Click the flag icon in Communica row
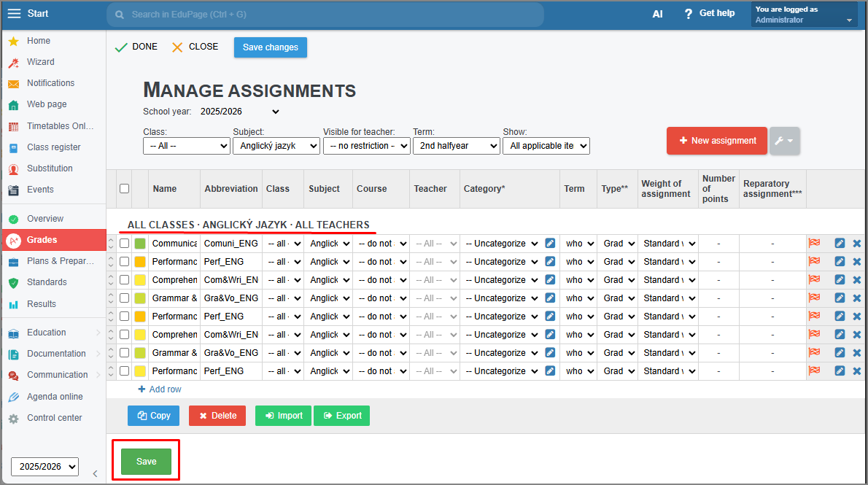 point(814,244)
